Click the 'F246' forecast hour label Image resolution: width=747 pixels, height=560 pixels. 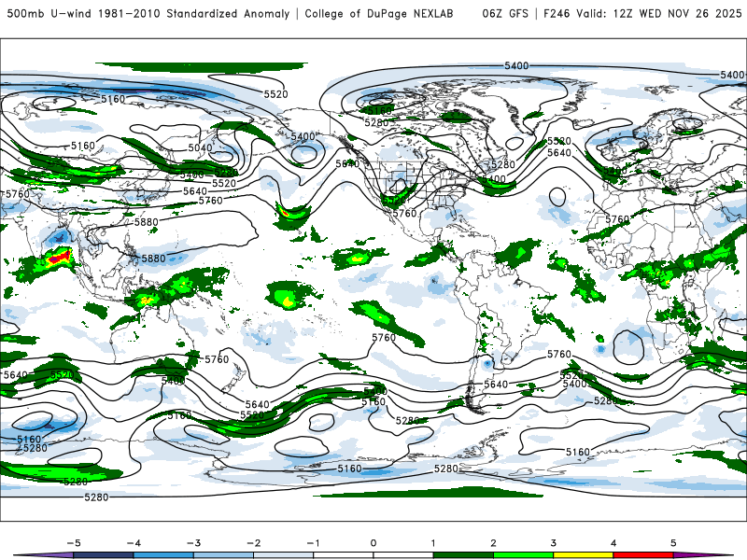(557, 14)
